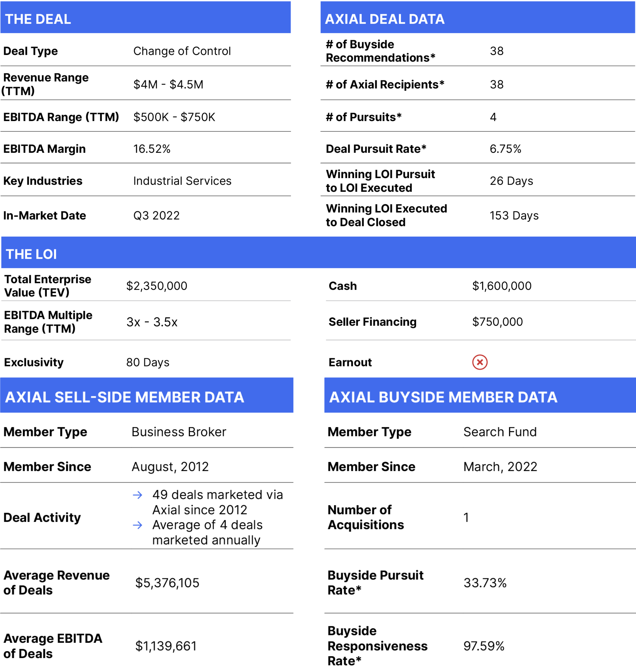Click the 'Deal Type' label

[x=30, y=51]
